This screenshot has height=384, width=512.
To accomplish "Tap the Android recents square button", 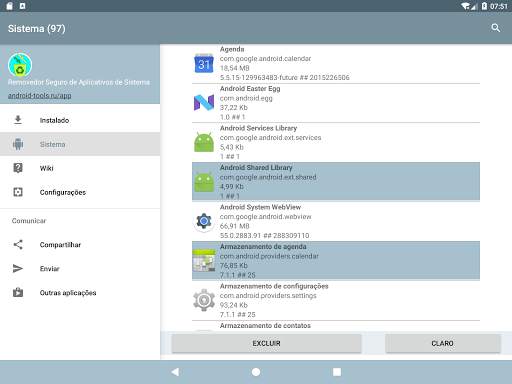I will [x=337, y=372].
